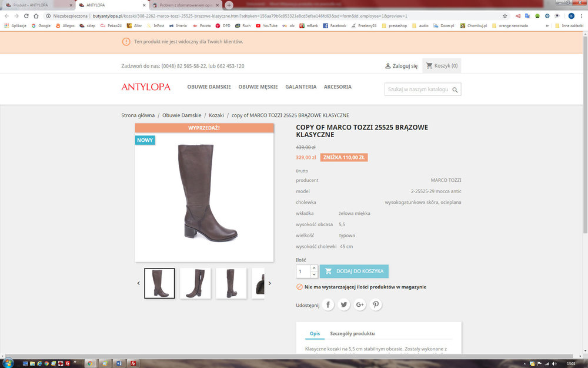Click the WYPRZEDAŻ! banner
Viewport: 588px width, 368px height.
coord(204,128)
